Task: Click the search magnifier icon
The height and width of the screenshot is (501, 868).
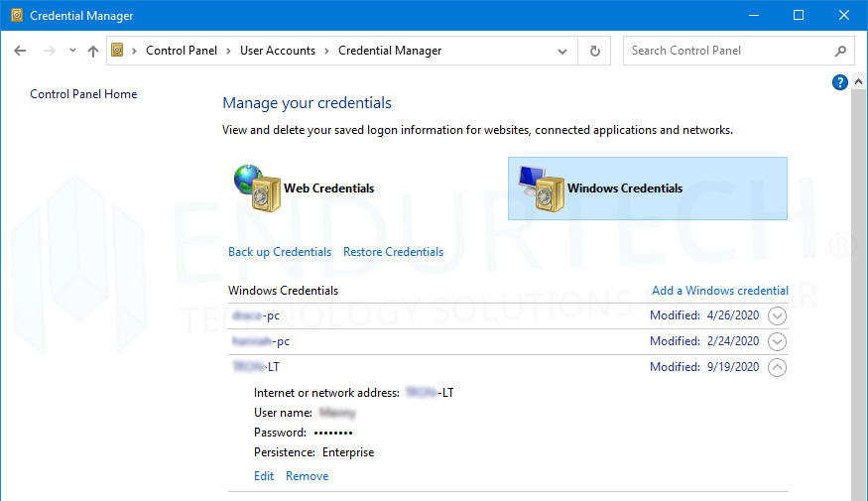Action: [x=840, y=51]
